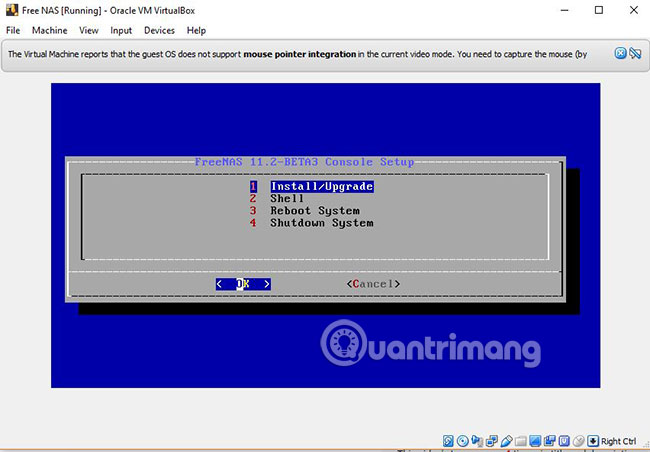This screenshot has width=650, height=452.
Task: Maximize the VirtualBox window
Action: [599, 10]
